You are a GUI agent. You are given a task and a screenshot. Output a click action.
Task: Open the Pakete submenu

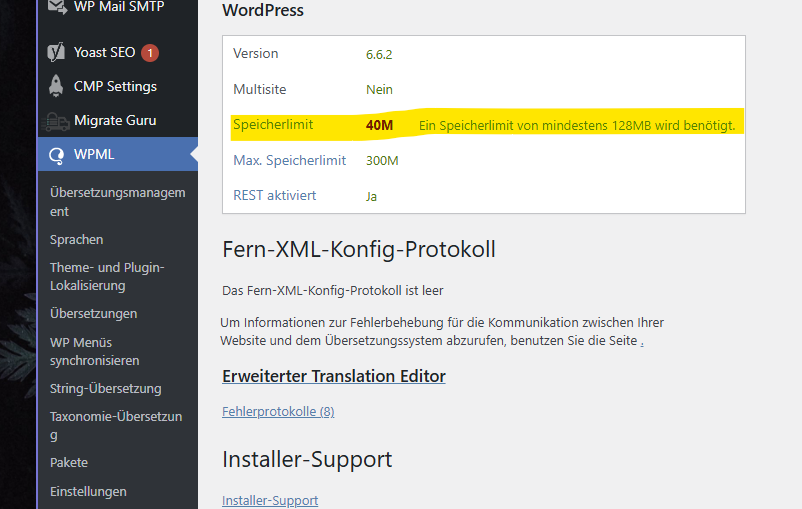pos(69,462)
